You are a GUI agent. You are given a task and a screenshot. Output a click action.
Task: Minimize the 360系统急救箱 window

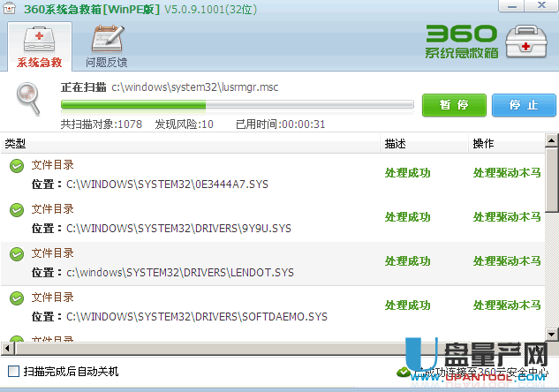click(512, 6)
